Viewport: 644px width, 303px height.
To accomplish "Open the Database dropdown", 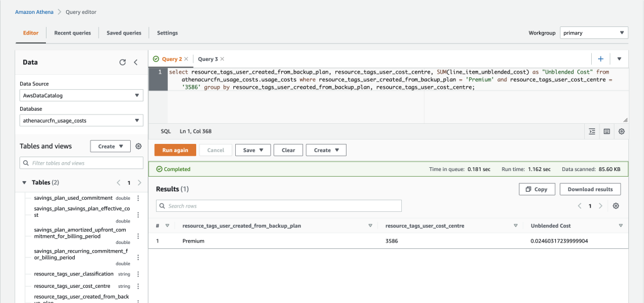I will [x=81, y=121].
